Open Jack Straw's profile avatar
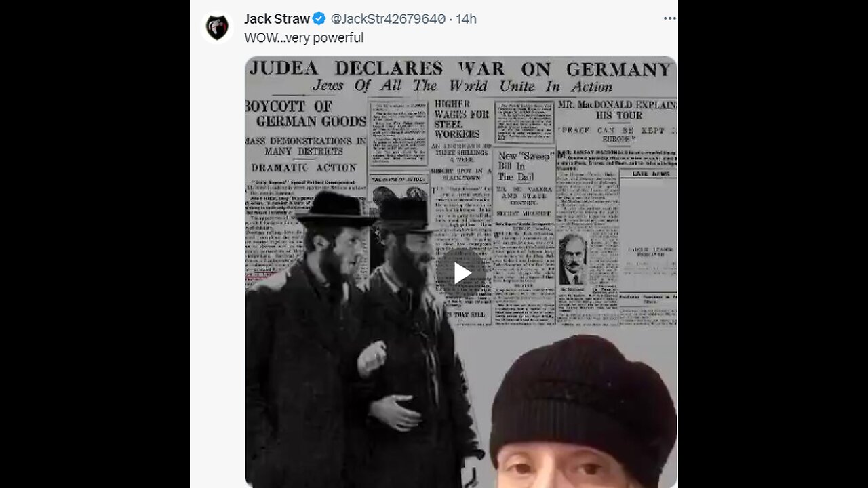The width and height of the screenshot is (868, 488). 217,28
